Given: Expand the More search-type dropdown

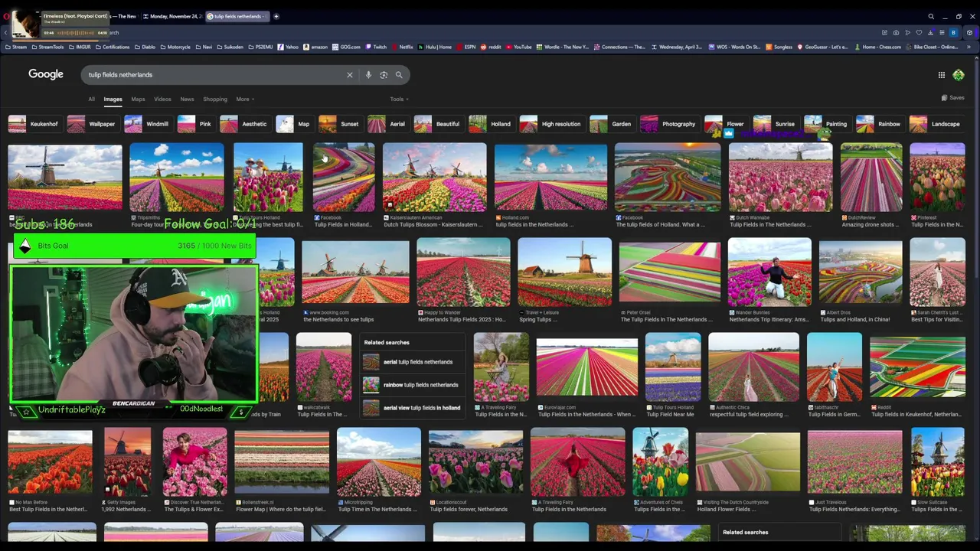Looking at the screenshot, I should click(x=245, y=99).
